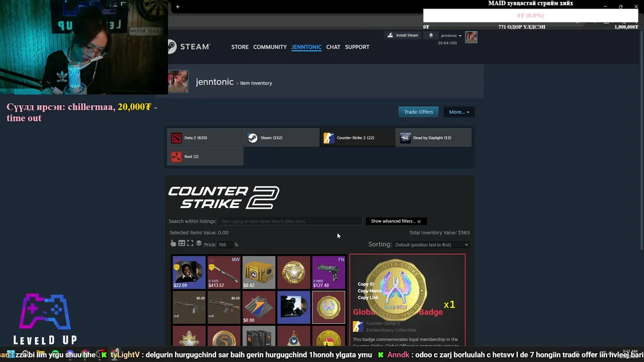Open the COMMUNITY menu
The width and height of the screenshot is (644, 362).
point(270,47)
